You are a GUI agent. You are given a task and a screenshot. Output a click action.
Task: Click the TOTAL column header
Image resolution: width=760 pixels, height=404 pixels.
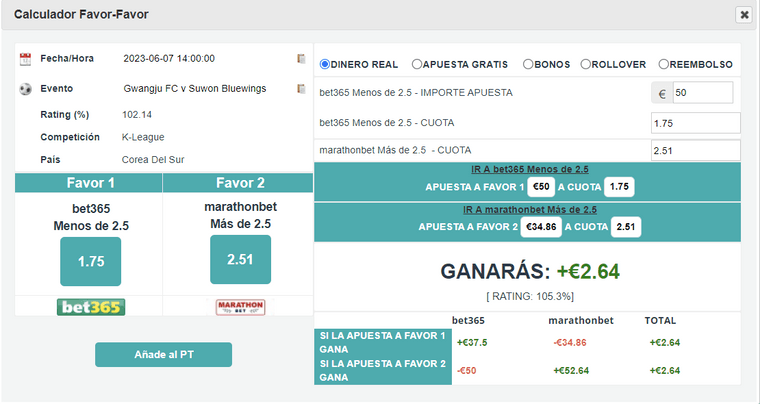660,321
